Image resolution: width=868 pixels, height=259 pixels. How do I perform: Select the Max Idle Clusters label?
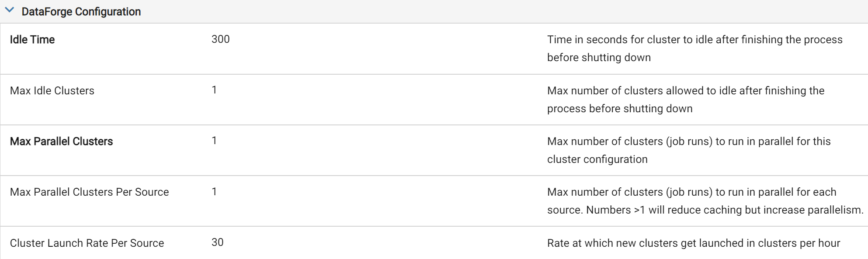coord(52,90)
